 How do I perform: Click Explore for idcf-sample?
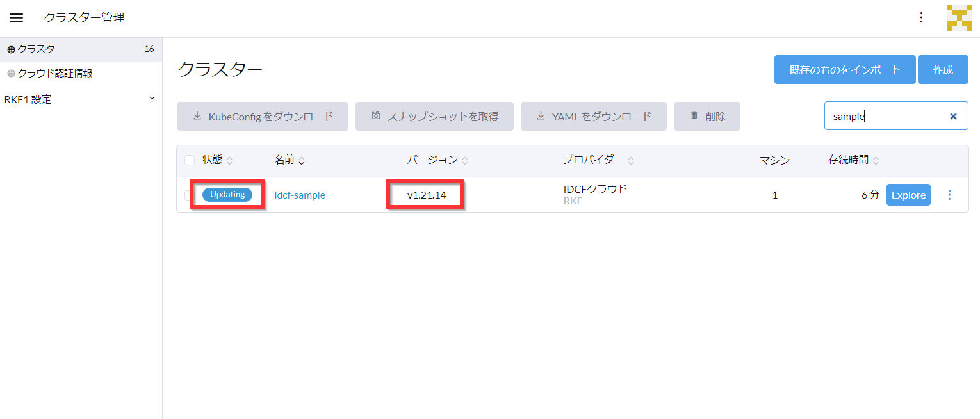click(908, 195)
